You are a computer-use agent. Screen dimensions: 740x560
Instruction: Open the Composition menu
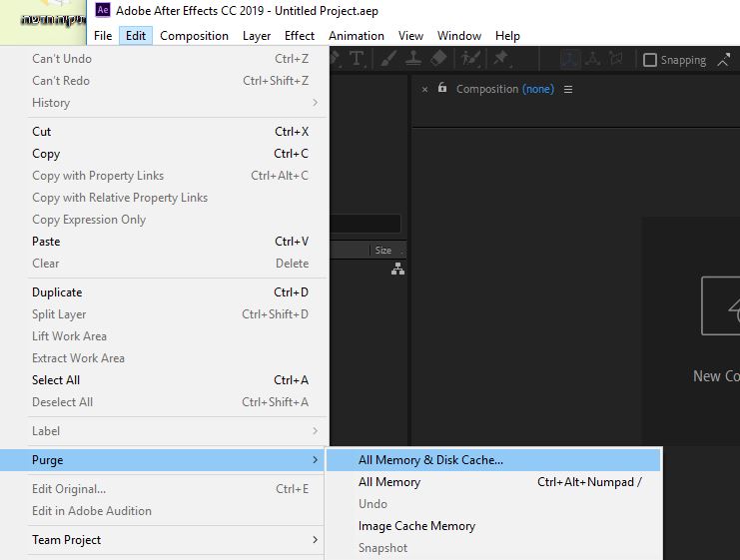point(194,36)
